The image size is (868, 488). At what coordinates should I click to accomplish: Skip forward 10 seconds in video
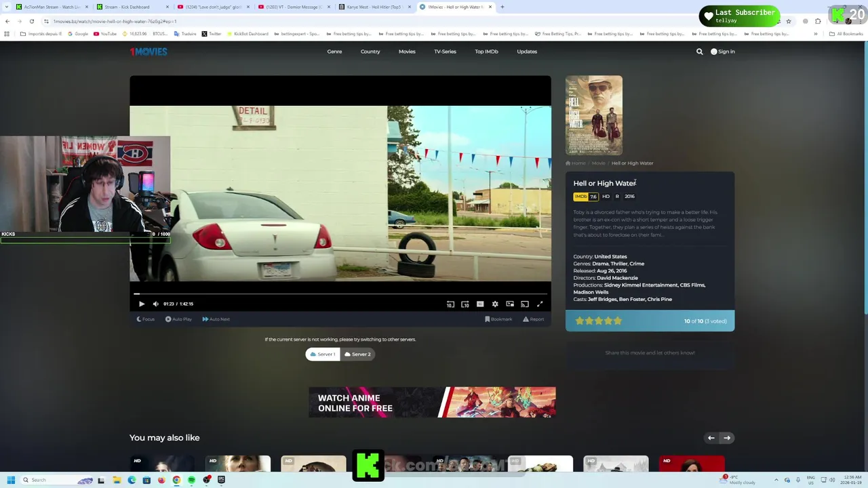465,304
